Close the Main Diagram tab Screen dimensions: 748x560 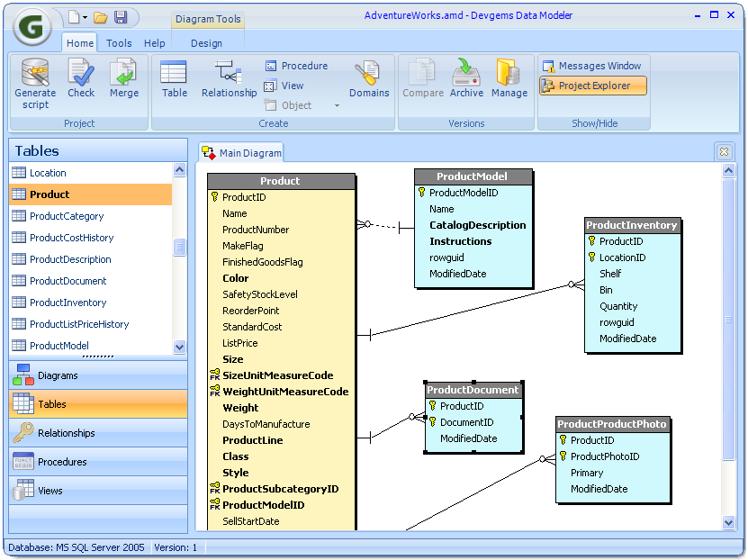724,152
